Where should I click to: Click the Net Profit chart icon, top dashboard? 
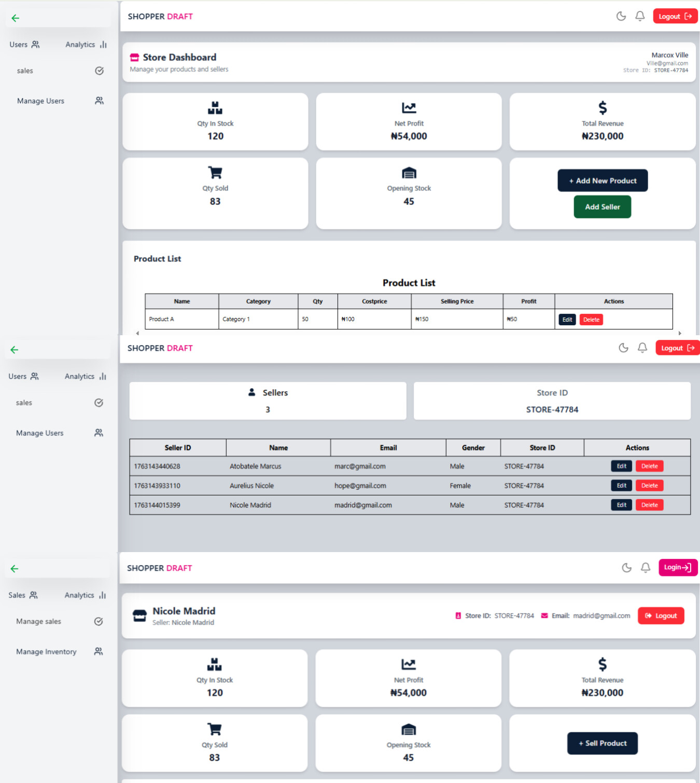click(409, 108)
